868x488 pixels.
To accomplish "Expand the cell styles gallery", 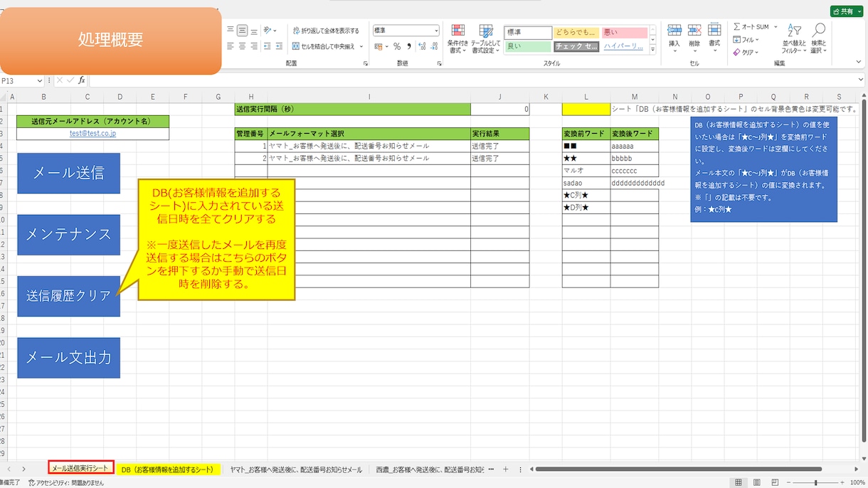I will coord(652,48).
